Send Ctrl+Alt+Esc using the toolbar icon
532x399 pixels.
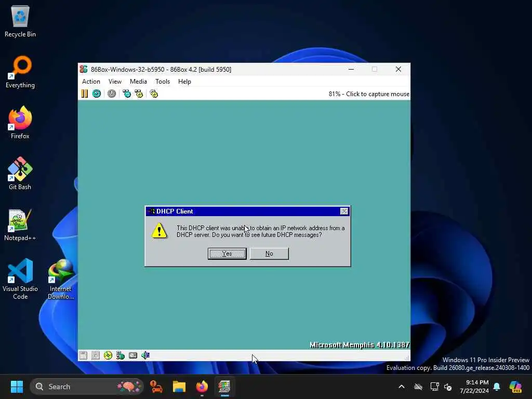139,94
